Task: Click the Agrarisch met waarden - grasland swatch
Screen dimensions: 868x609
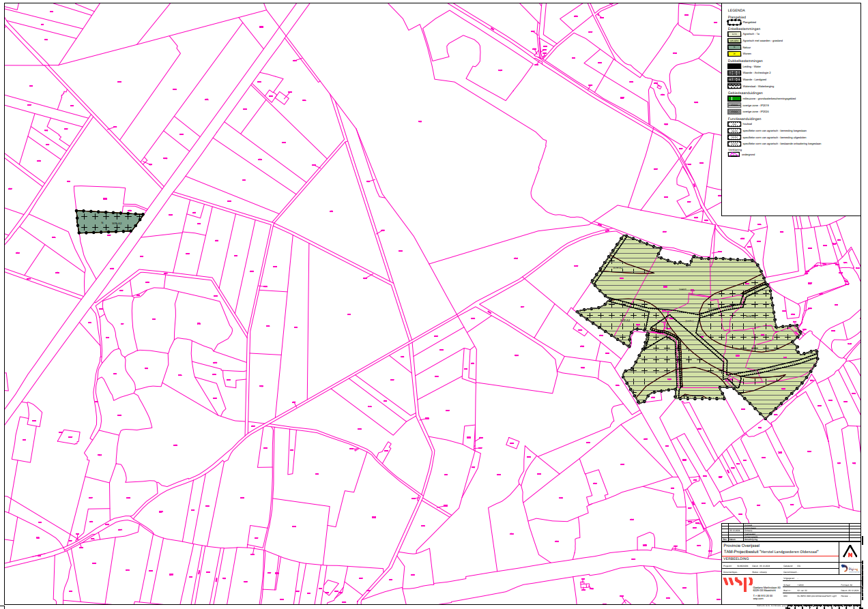Action: click(734, 41)
